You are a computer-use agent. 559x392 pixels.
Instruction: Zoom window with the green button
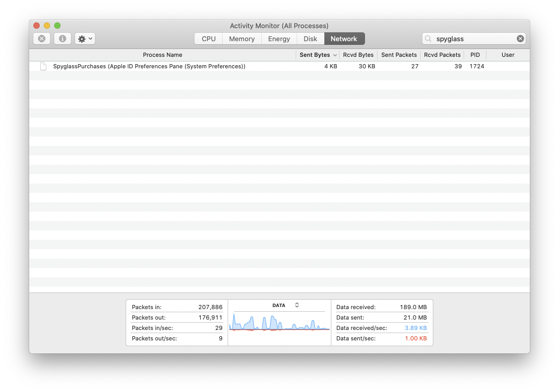(57, 26)
